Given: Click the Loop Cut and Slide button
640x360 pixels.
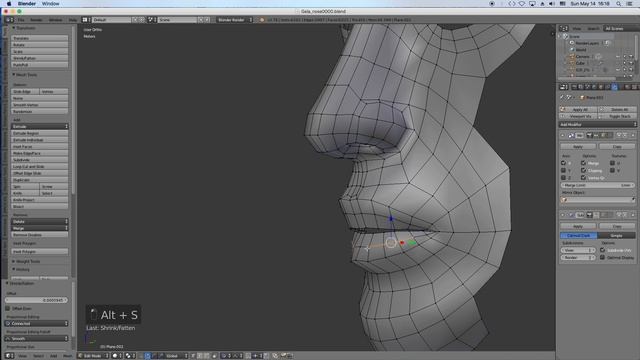Looking at the screenshot, I should point(40,167).
